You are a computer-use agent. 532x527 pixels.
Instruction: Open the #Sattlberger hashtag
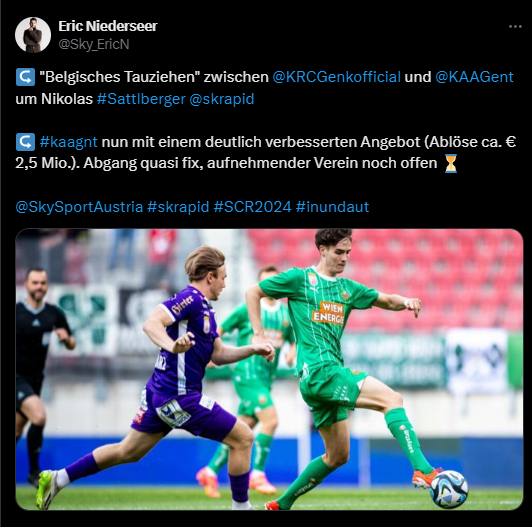pyautogui.click(x=141, y=99)
